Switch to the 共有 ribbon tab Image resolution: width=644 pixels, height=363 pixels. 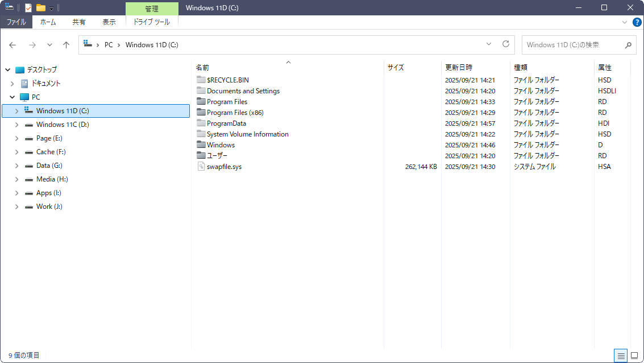pos(79,22)
